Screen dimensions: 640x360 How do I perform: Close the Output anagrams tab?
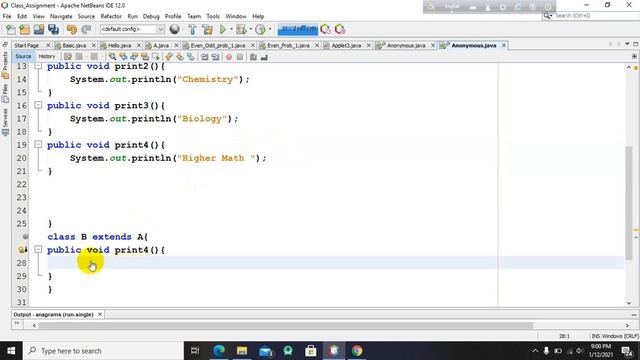(100, 314)
